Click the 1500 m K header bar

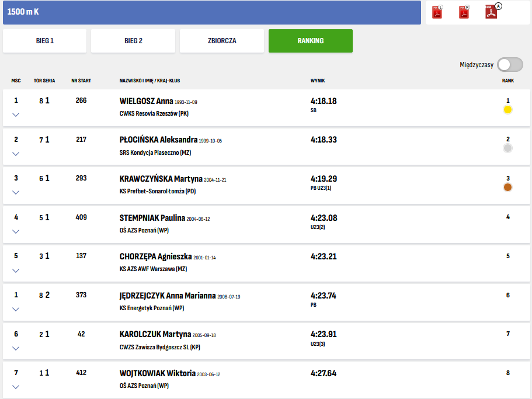coord(211,12)
